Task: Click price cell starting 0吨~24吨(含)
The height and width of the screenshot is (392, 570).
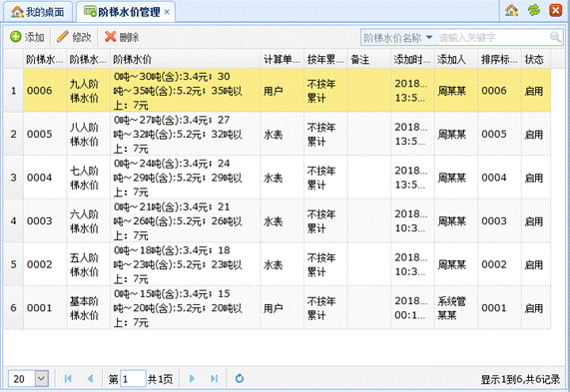Action: [185, 178]
